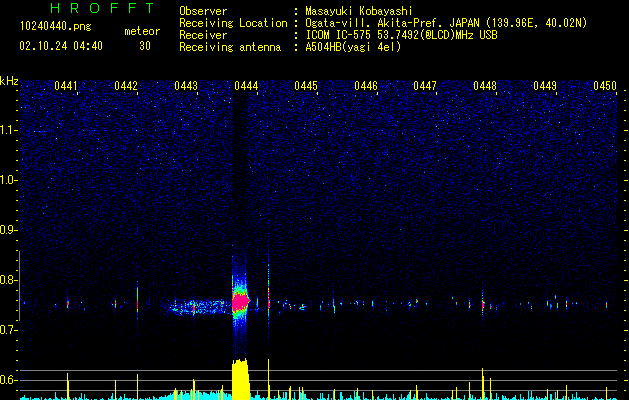Screen dimensions: 629x400
Task: Click the 0447 time marker
Action: pyautogui.click(x=425, y=86)
